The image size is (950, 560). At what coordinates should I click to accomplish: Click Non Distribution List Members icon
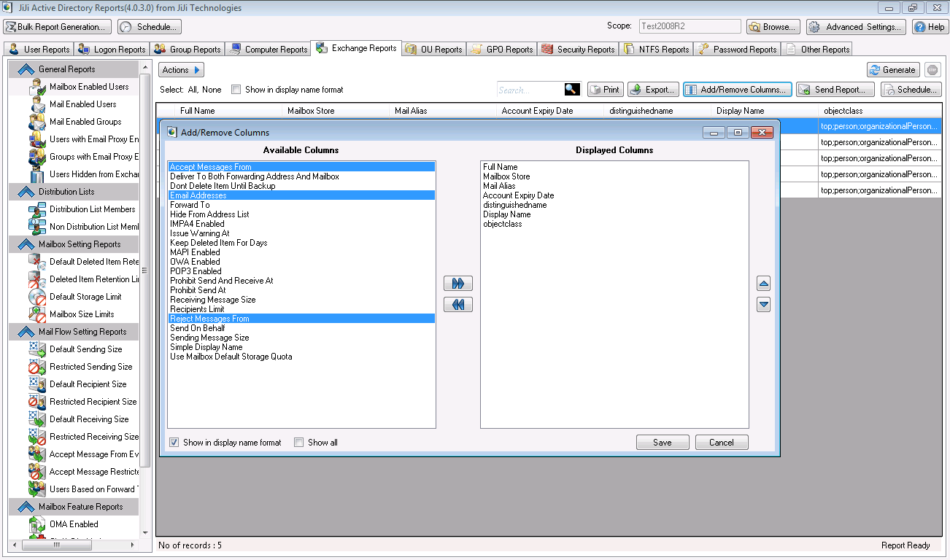(38, 227)
